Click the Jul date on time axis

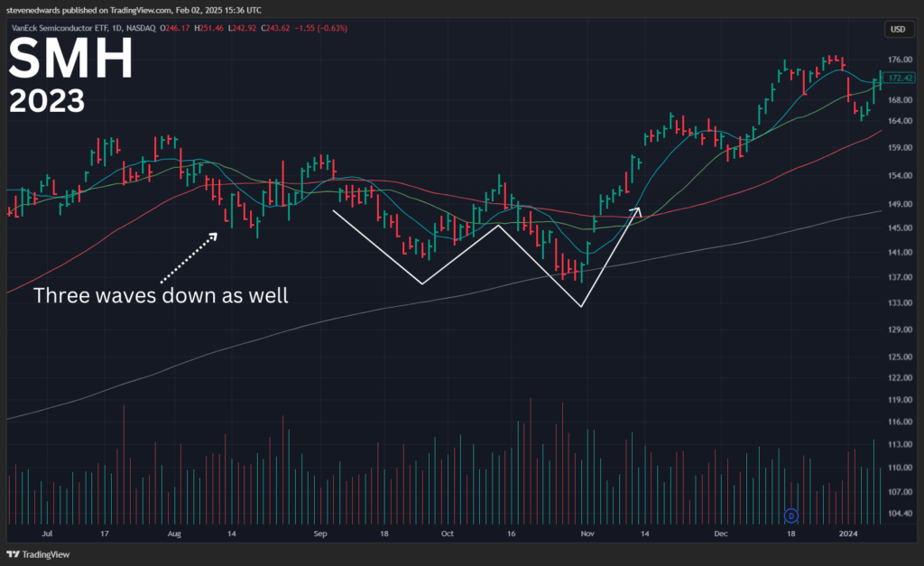pyautogui.click(x=47, y=534)
